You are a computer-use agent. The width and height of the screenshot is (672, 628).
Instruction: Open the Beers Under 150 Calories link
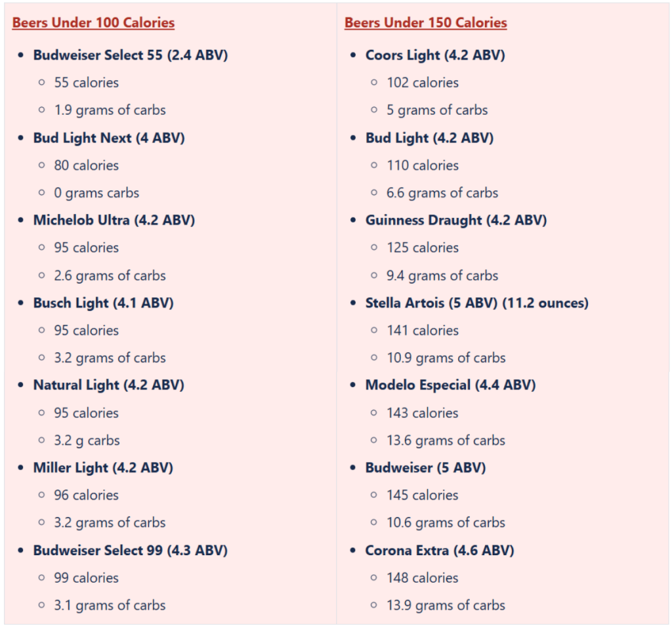(x=425, y=23)
